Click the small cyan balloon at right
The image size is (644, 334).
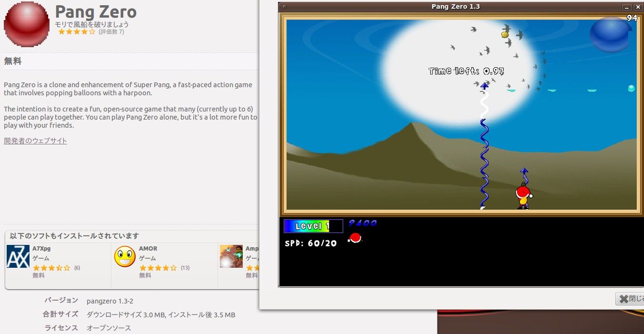(x=631, y=88)
